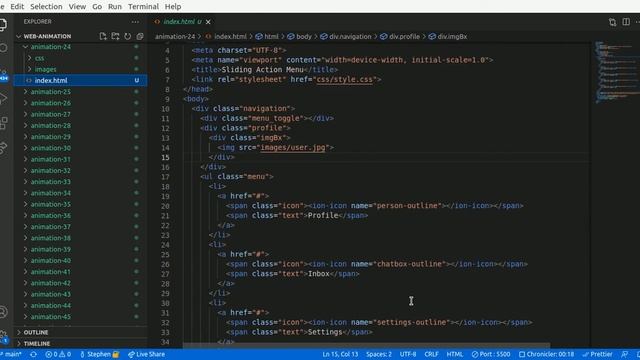Click Ln 15, Col 13 cursor position
Image resolution: width=640 pixels, height=360 pixels.
pyautogui.click(x=340, y=354)
